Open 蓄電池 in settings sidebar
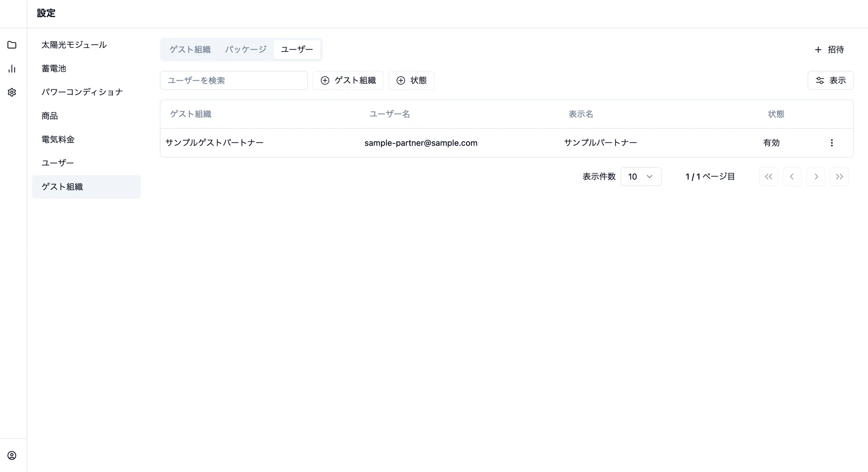868x472 pixels. click(86, 69)
